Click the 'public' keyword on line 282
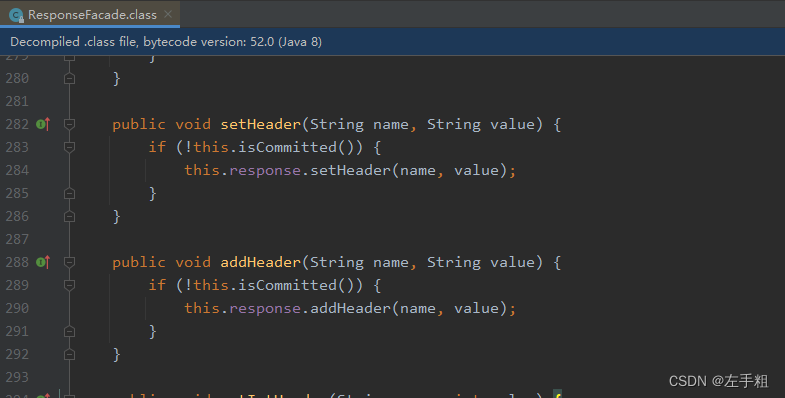785x398 pixels. pyautogui.click(x=139, y=125)
